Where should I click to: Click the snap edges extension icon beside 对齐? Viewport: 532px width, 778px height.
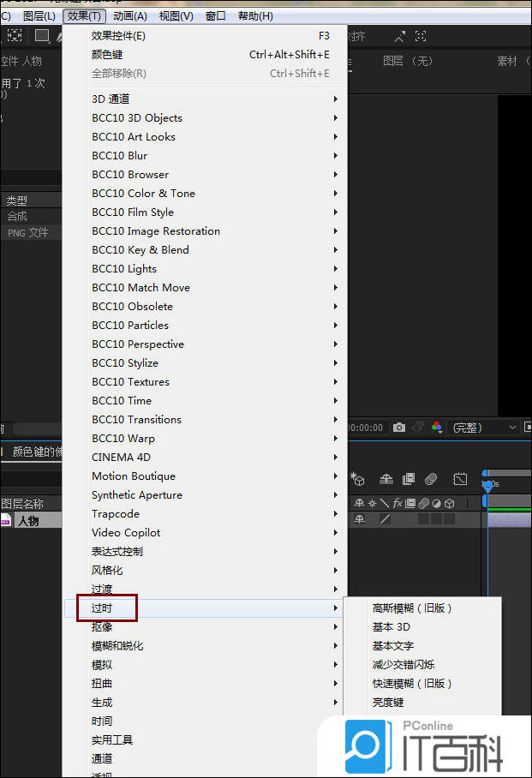(399, 36)
